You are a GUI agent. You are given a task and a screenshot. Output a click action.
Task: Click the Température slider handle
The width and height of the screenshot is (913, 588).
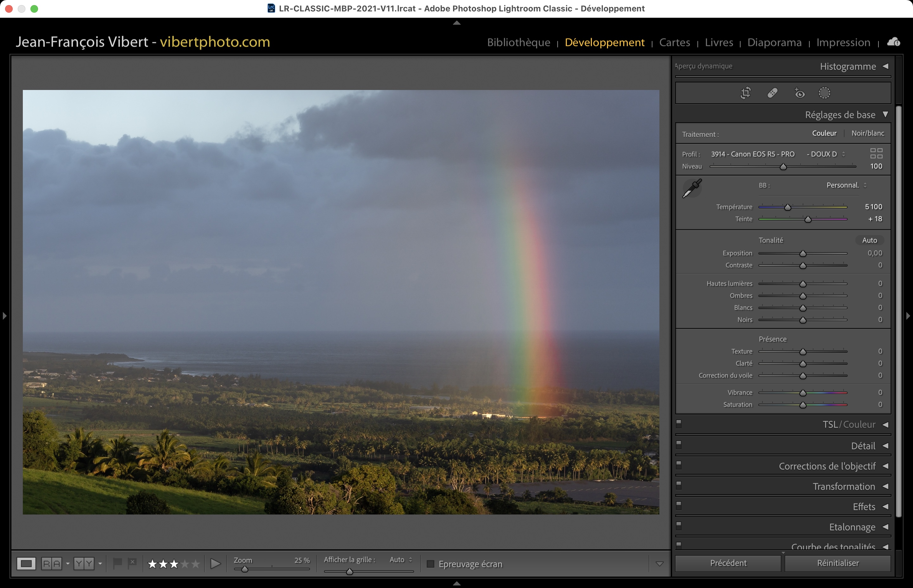point(787,207)
